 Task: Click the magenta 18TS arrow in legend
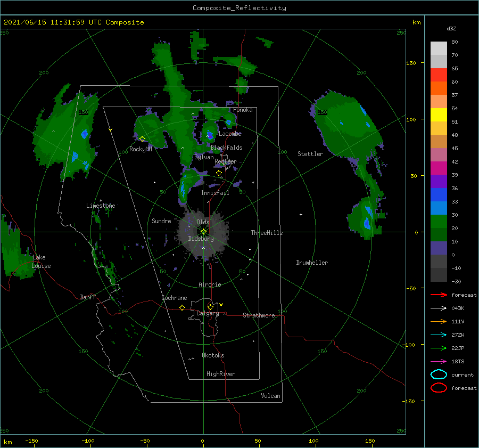tap(439, 362)
